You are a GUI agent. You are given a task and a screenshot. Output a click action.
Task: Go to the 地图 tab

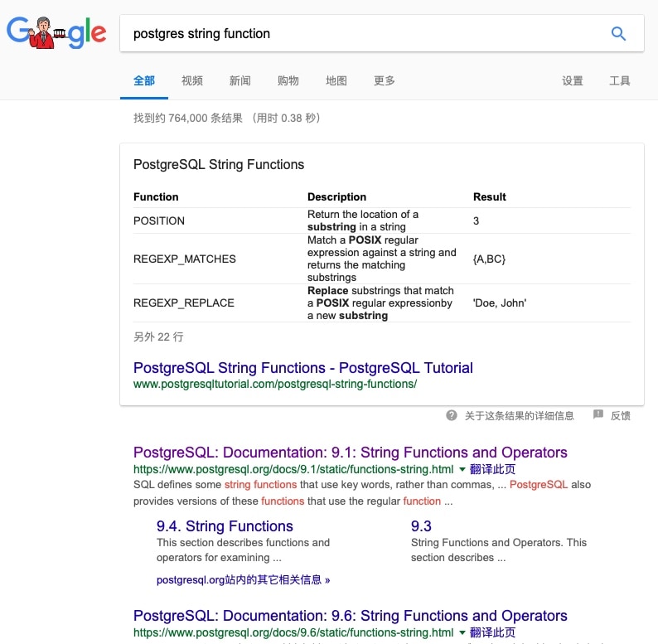336,80
